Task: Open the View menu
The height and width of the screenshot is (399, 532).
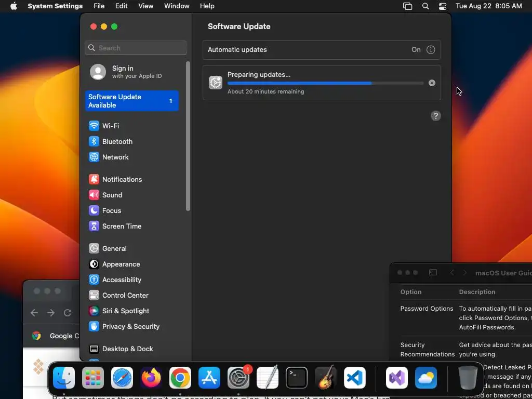Action: coord(146,6)
